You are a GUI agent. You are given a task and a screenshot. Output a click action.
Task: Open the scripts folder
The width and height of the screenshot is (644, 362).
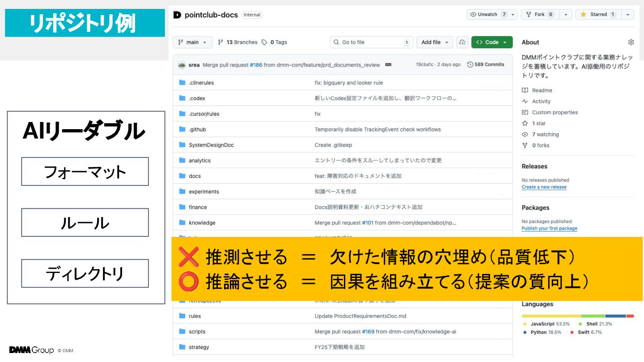click(197, 332)
